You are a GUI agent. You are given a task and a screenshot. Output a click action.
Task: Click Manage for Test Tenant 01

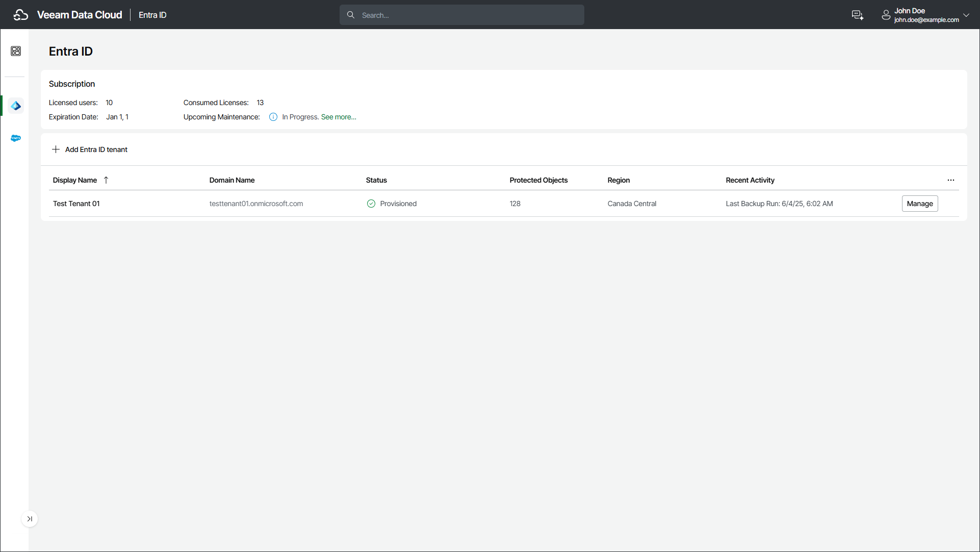920,204
